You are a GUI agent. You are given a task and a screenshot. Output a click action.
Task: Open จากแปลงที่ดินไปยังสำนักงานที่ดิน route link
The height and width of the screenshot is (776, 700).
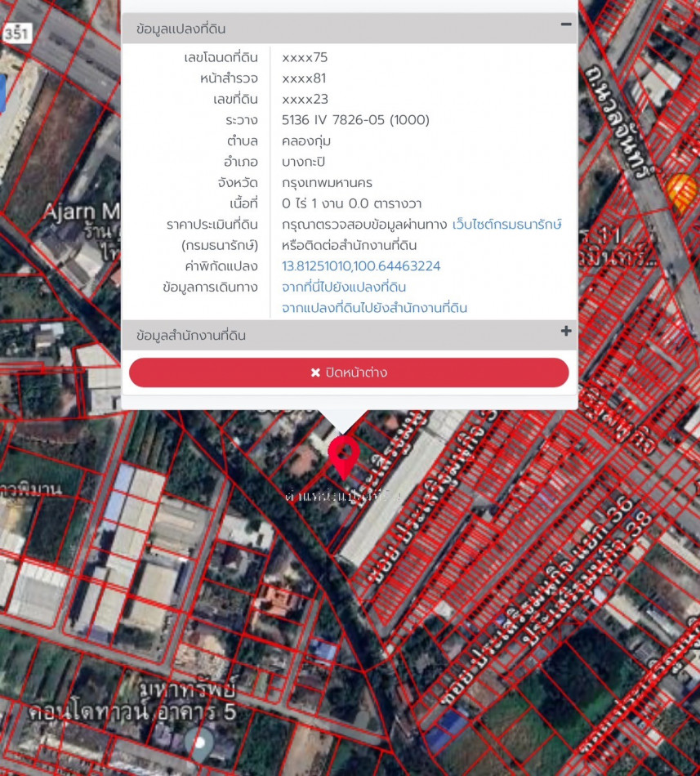[x=374, y=308]
